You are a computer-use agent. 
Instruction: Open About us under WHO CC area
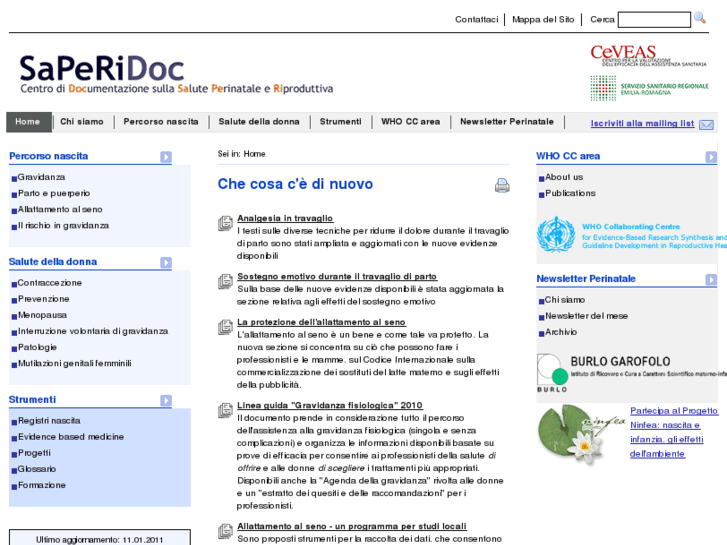tap(564, 177)
